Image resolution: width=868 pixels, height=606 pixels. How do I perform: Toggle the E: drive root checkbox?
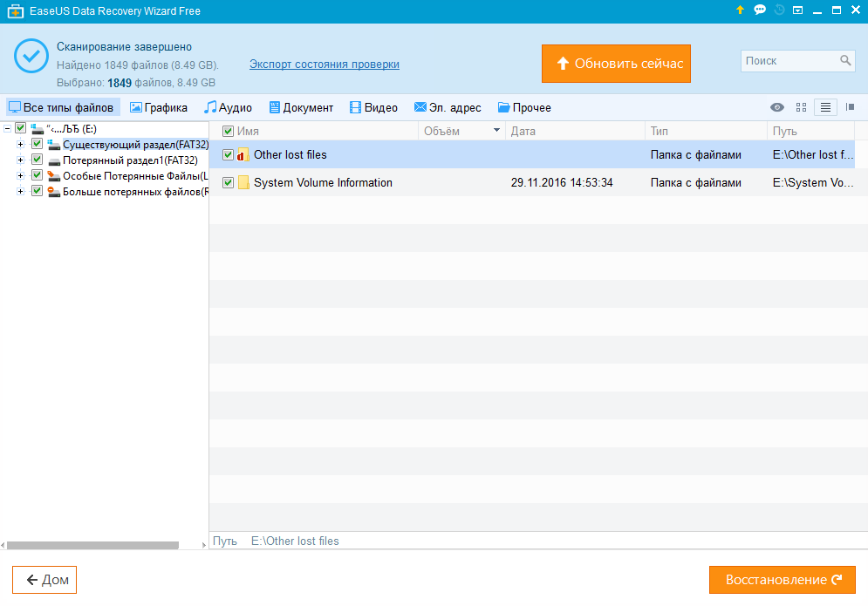click(x=20, y=128)
